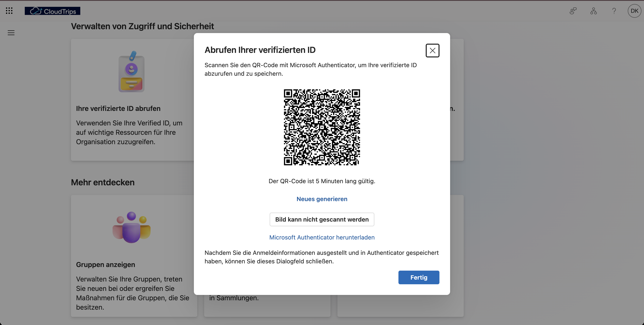Click the QR code image
This screenshot has width=644, height=325.
[x=322, y=127]
